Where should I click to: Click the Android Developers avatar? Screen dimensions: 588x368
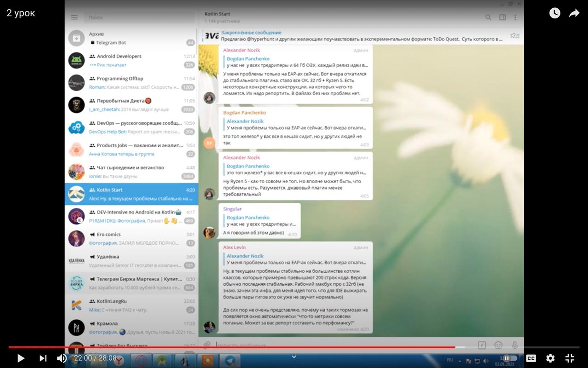tap(77, 60)
